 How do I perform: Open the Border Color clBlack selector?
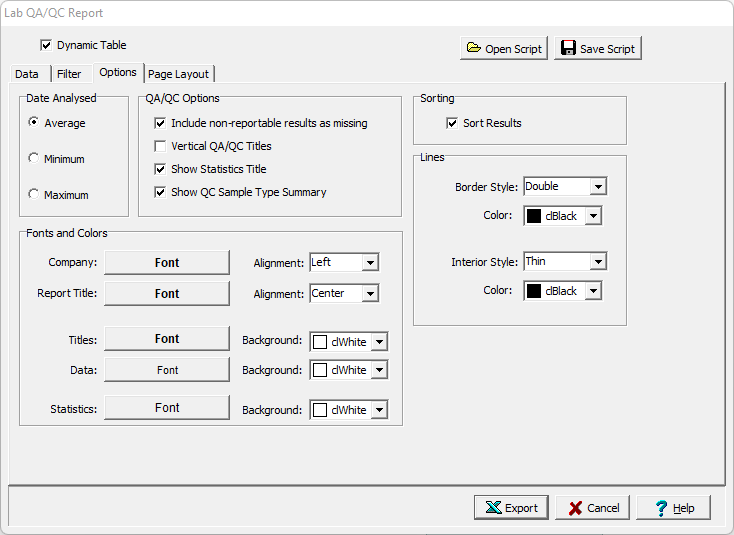click(592, 216)
